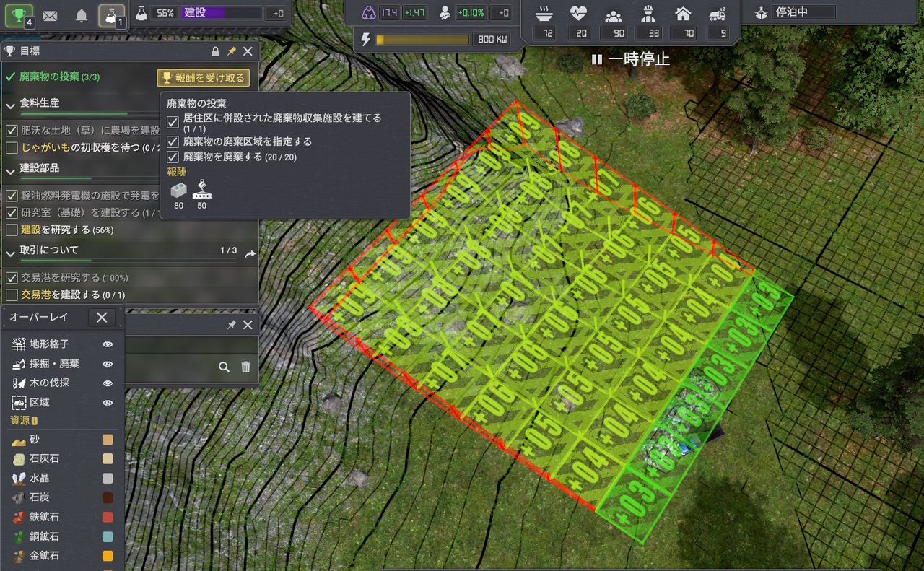Collapse the 食料生産 goal section
This screenshot has height=571, width=924.
click(x=11, y=105)
